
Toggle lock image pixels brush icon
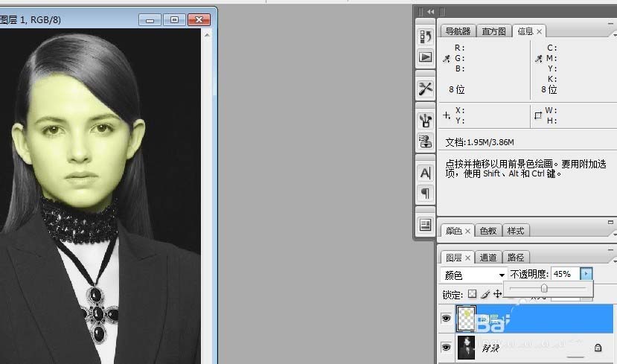tap(485, 295)
